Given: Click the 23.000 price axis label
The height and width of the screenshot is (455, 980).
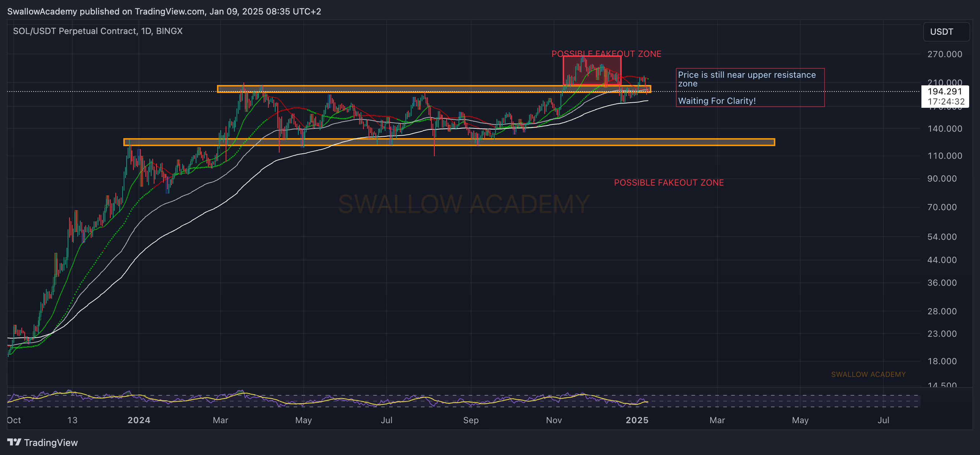Looking at the screenshot, I should pyautogui.click(x=942, y=333).
